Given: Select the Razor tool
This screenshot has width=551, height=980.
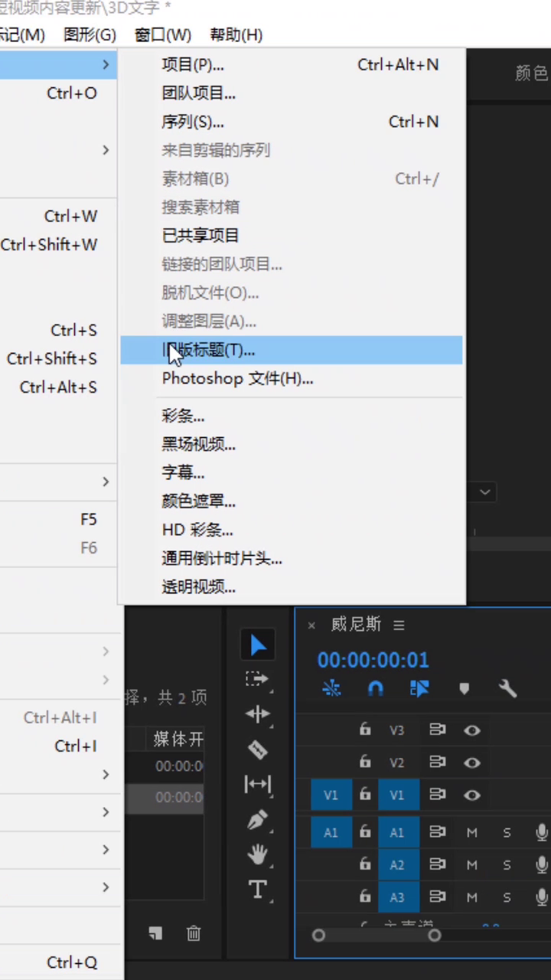Looking at the screenshot, I should [x=257, y=750].
